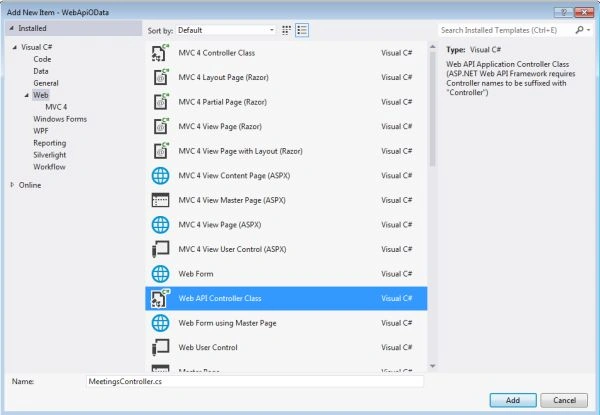
Task: Select the Windows Forms category
Action: coord(60,119)
